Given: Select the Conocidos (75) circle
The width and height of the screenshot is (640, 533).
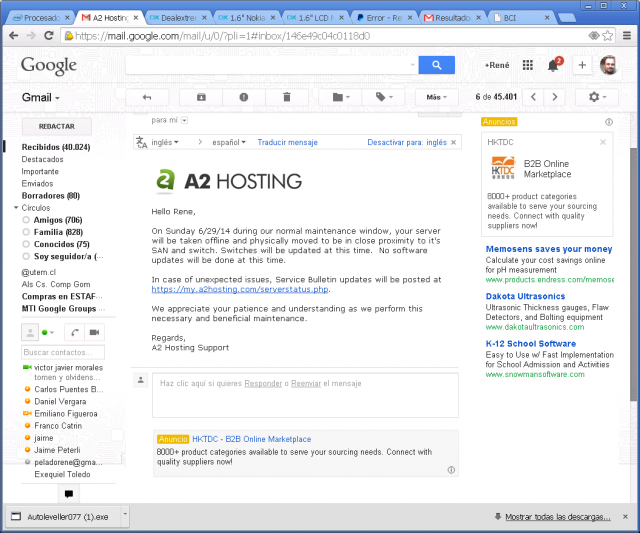Looking at the screenshot, I should pyautogui.click(x=62, y=244).
